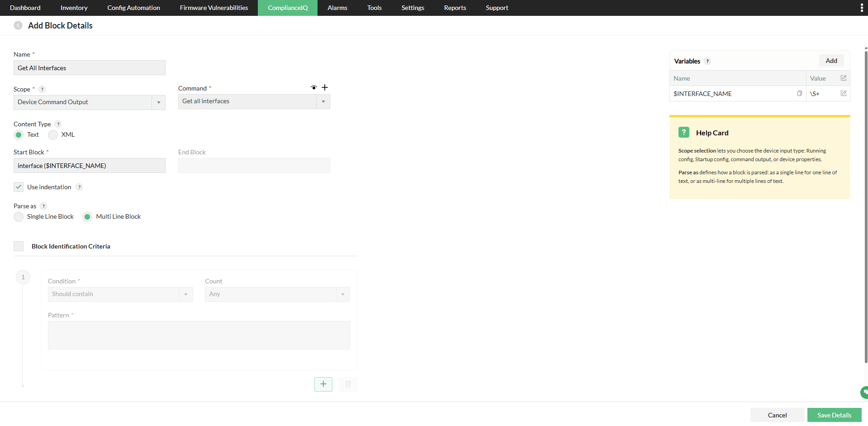Screen dimensions: 868x426
Task: Click inside the empty Pattern text area
Action: point(199,335)
